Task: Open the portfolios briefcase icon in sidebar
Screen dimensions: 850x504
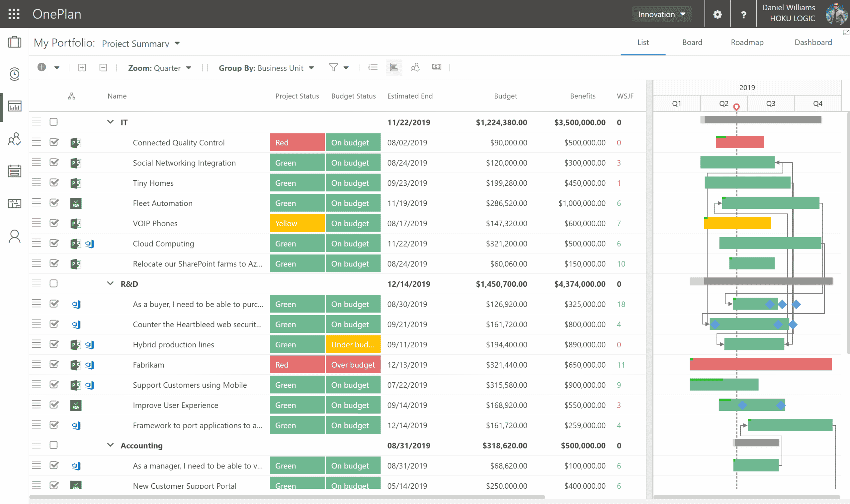Action: [14, 42]
